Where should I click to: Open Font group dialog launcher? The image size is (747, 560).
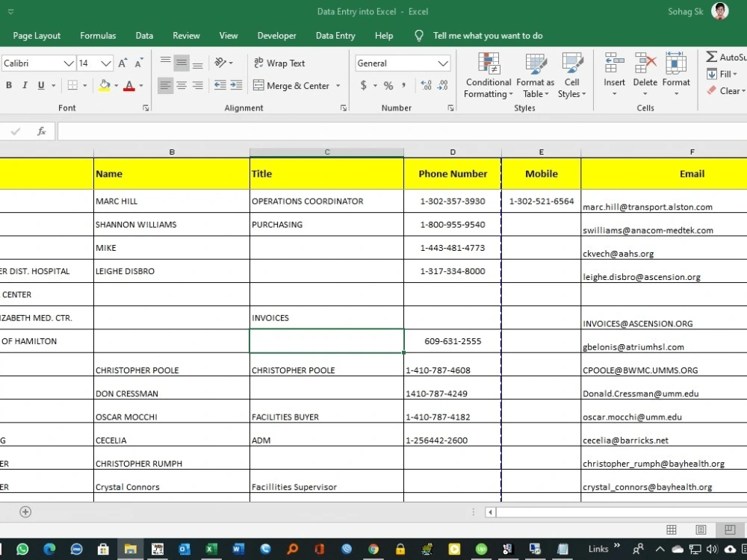pos(146,108)
